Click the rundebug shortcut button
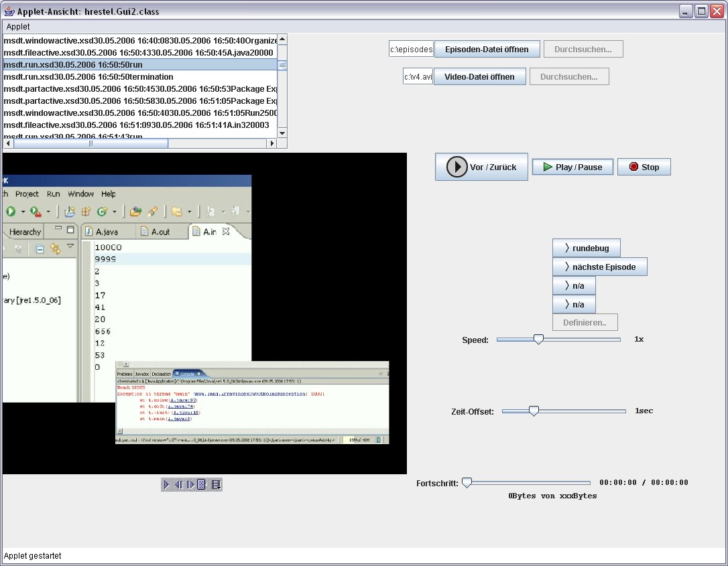Viewport: 728px width, 566px height. click(586, 248)
